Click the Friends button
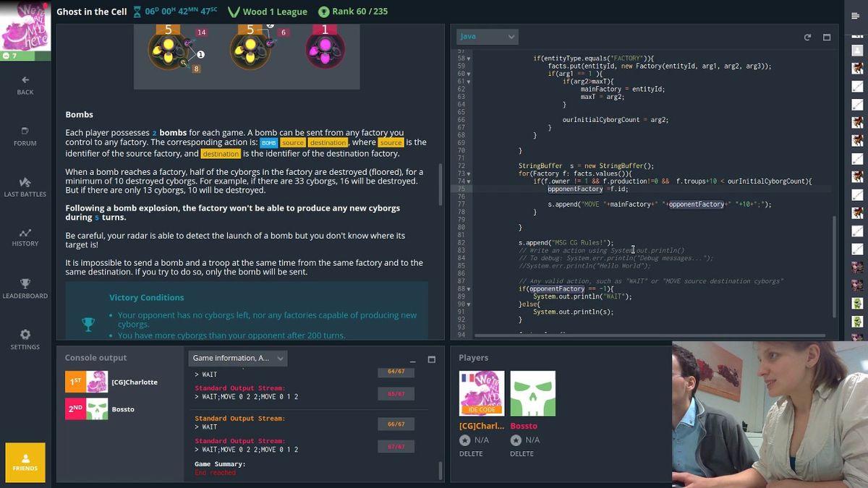This screenshot has height=488, width=868. pos(25,462)
